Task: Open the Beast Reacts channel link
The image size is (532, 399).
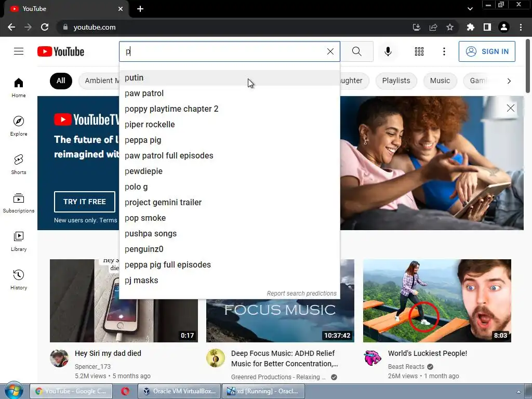Action: click(406, 367)
